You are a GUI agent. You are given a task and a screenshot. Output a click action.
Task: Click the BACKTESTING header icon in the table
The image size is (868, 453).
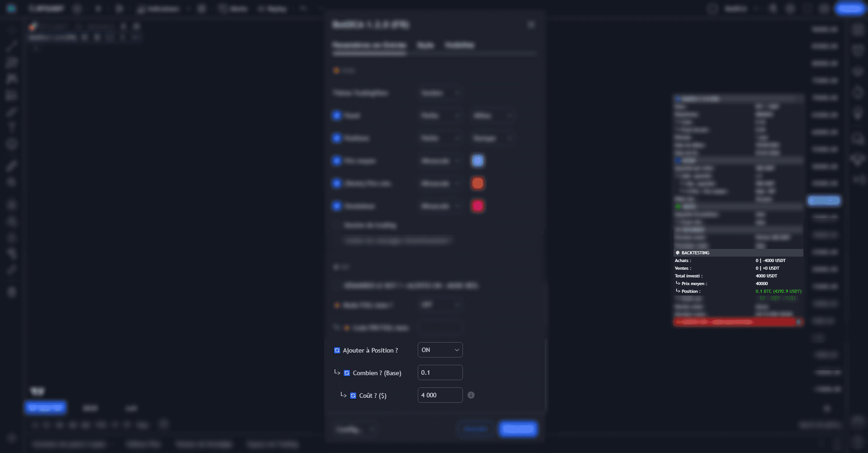tap(678, 253)
